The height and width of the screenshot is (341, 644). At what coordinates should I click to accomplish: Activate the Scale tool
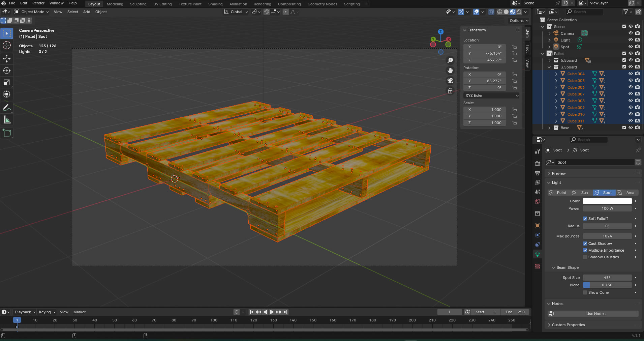tap(7, 82)
